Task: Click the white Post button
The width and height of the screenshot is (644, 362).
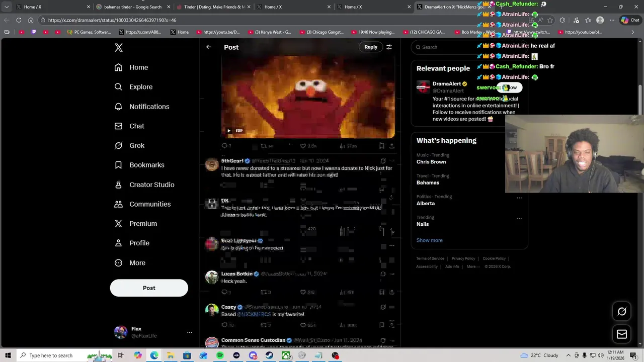Action: tap(149, 288)
